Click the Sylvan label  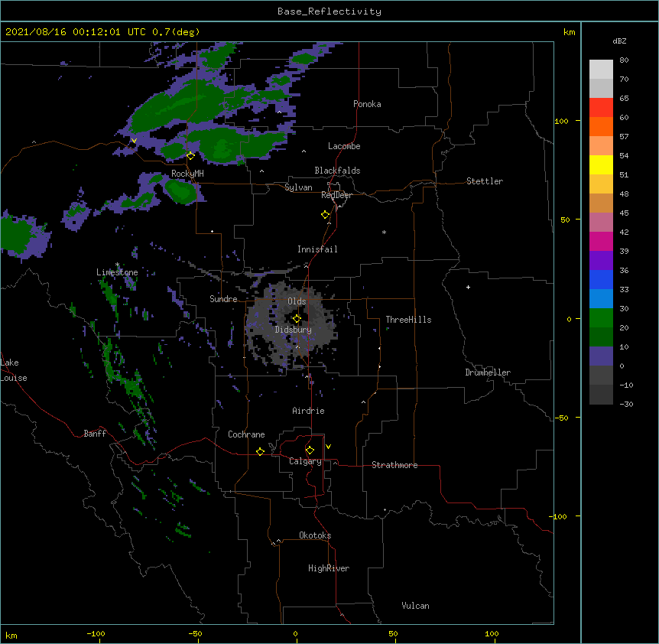pyautogui.click(x=298, y=187)
